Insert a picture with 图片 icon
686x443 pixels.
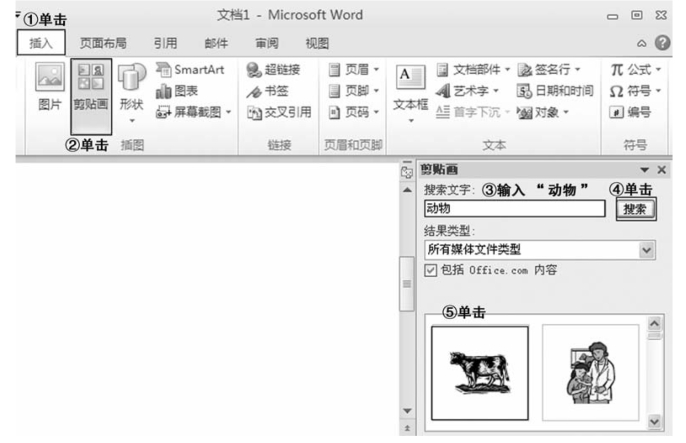pos(49,86)
